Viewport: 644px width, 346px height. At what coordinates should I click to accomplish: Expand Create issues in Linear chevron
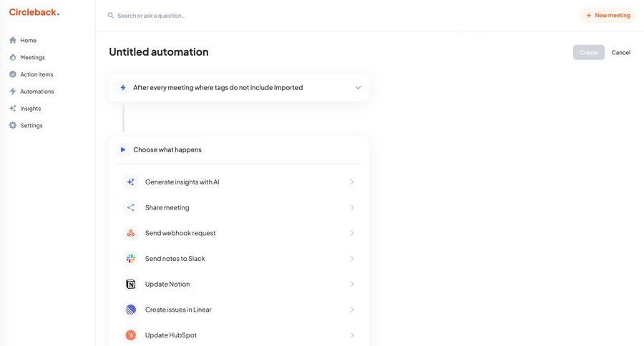351,310
